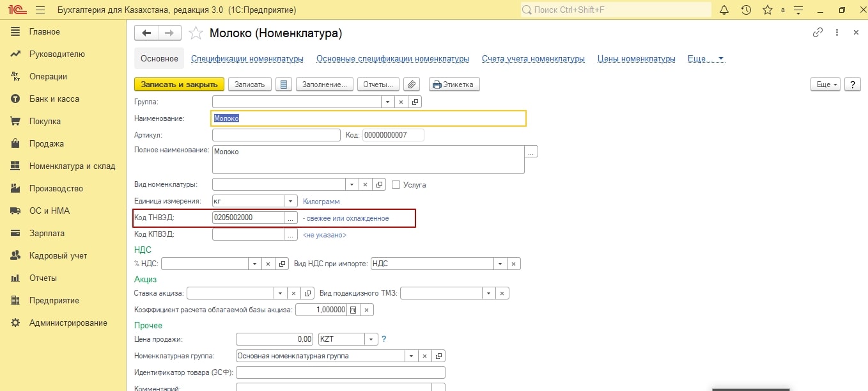Open favorites star in title bar
Screen dimensions: 868x391
tap(767, 10)
